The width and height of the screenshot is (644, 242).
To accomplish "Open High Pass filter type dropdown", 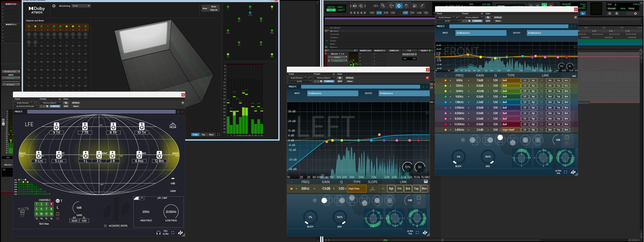I will pos(357,189).
